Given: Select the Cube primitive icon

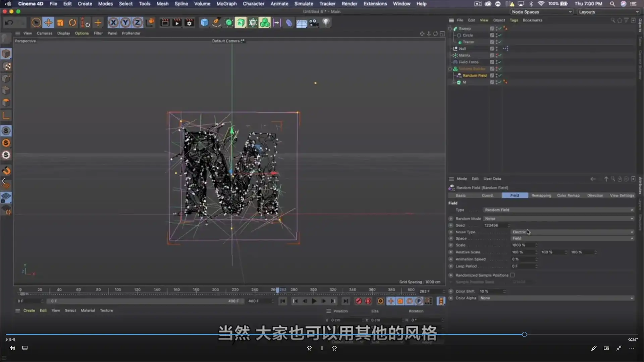Looking at the screenshot, I should pos(204,22).
